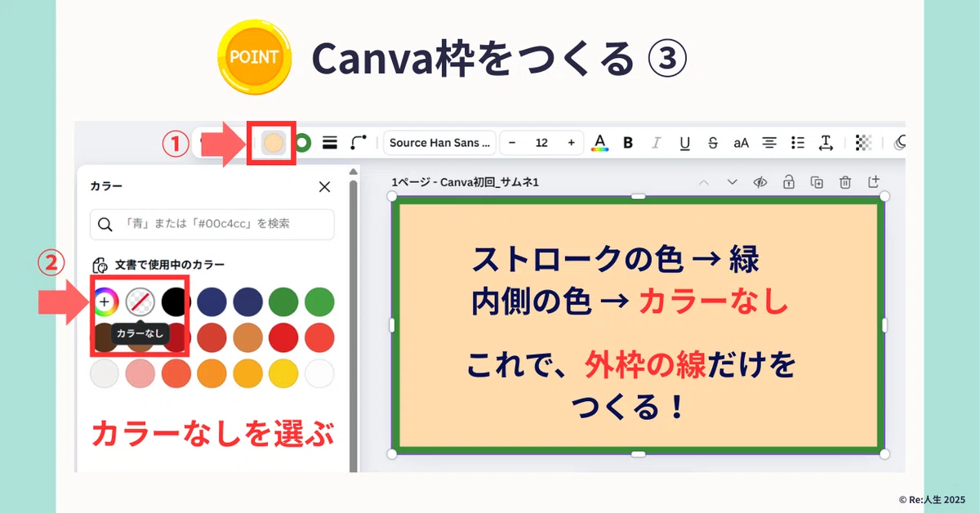The image size is (980, 513).
Task: Toggle italic formatting
Action: (656, 143)
